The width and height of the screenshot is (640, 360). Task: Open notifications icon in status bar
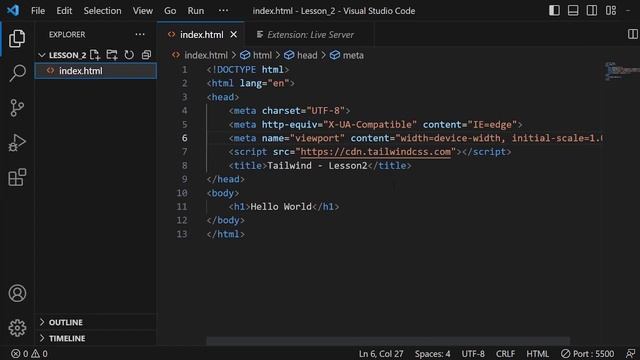tap(631, 353)
